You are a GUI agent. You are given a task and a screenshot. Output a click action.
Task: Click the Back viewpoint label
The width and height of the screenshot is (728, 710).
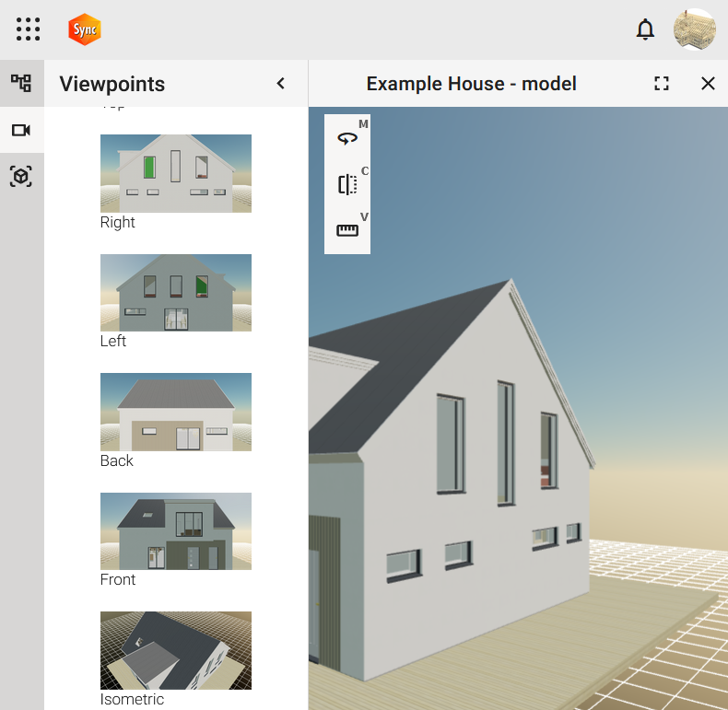[x=117, y=460]
